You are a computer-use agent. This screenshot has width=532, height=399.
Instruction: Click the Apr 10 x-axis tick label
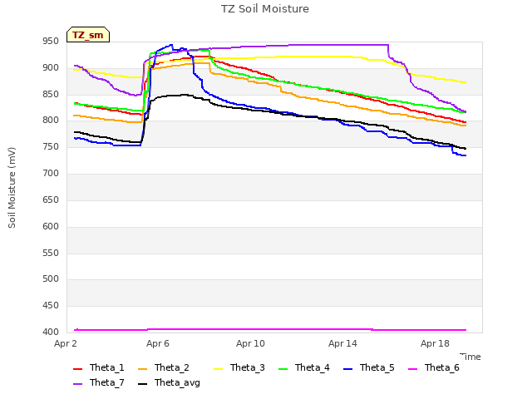click(250, 343)
